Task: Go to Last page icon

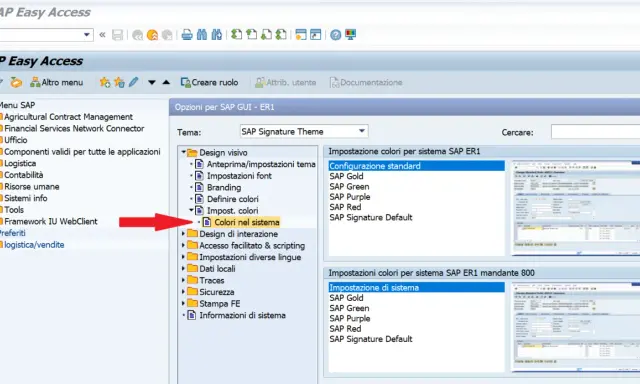Action: point(281,35)
